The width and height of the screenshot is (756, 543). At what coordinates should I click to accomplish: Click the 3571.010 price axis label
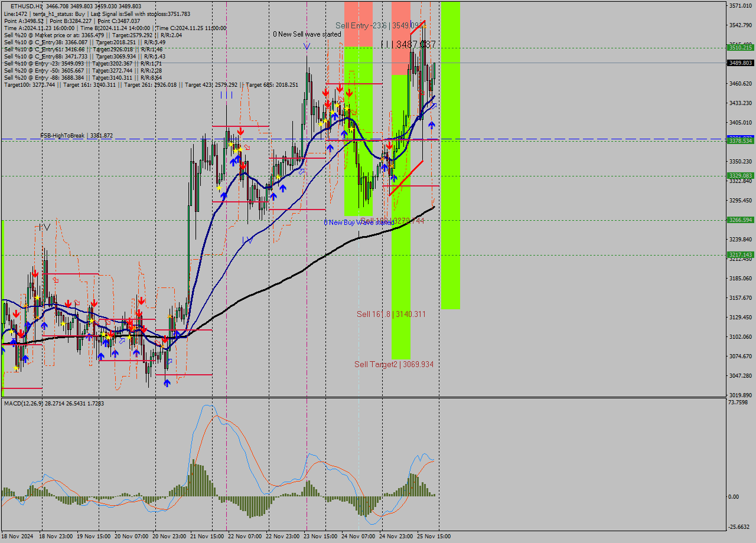tap(741, 6)
